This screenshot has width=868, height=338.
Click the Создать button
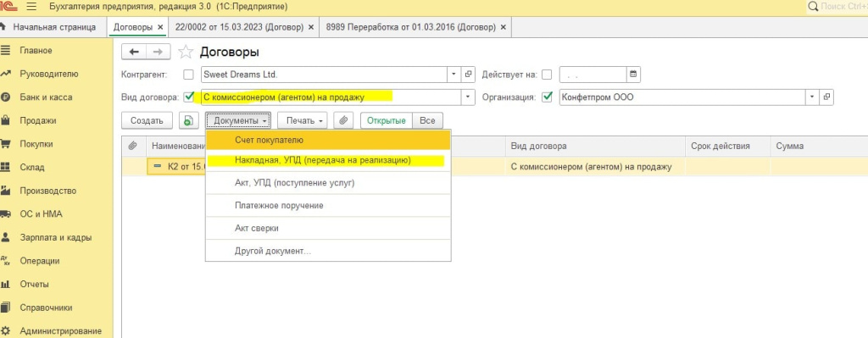tap(147, 120)
